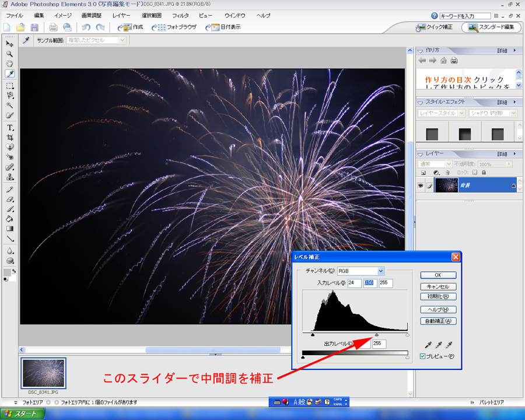Click the gray midtone input slider

[377, 335]
